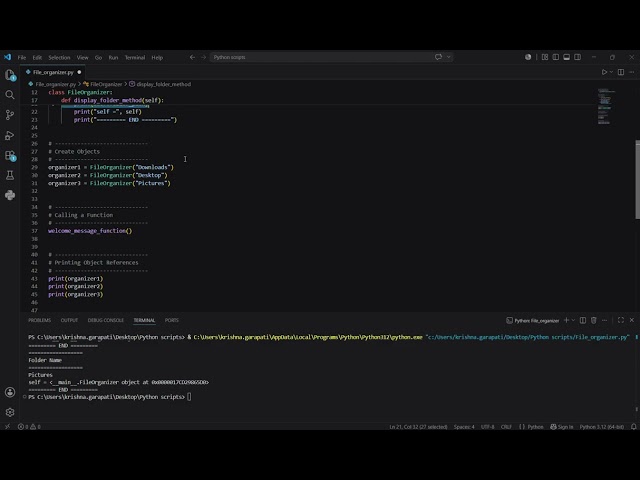640x480 pixels.
Task: Change indentation via Spaces: 4
Action: point(464,427)
